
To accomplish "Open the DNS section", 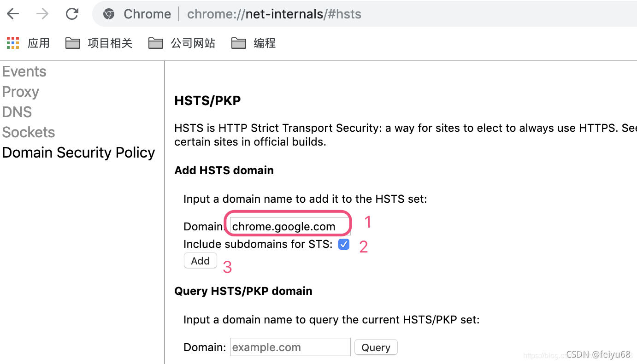I will click(17, 112).
